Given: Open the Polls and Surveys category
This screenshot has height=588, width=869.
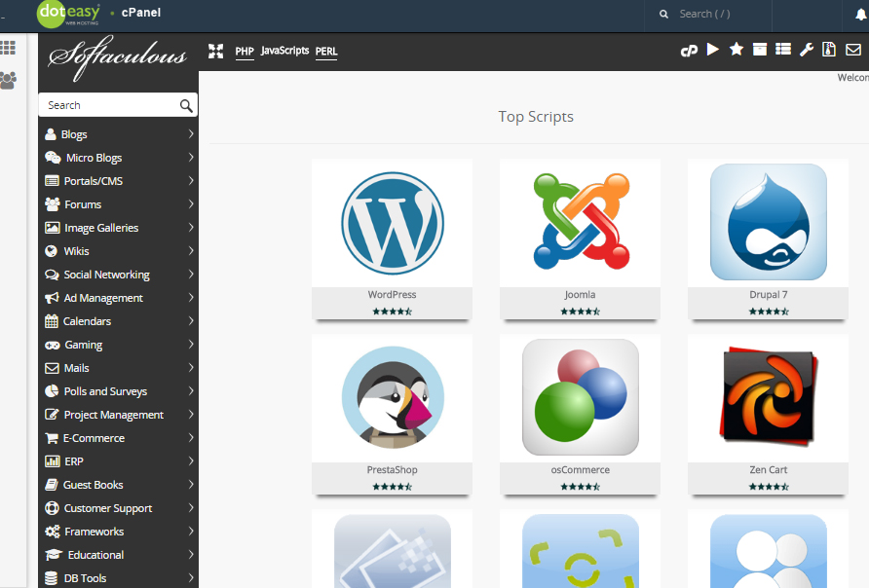Looking at the screenshot, I should click(x=119, y=391).
